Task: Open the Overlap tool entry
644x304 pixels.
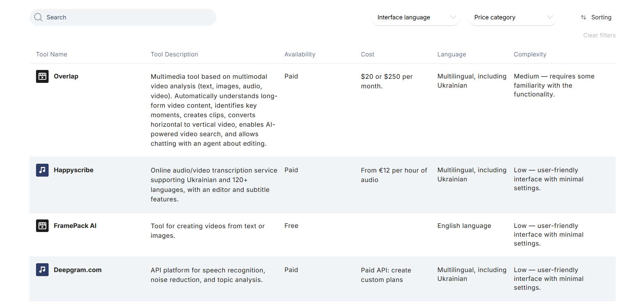Action: point(66,76)
